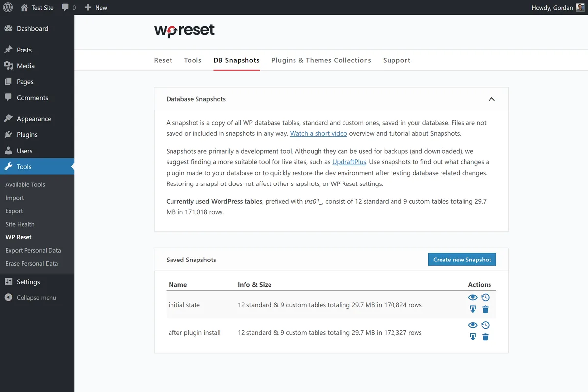
Task: Open the Import submenu item
Action: [x=15, y=198]
